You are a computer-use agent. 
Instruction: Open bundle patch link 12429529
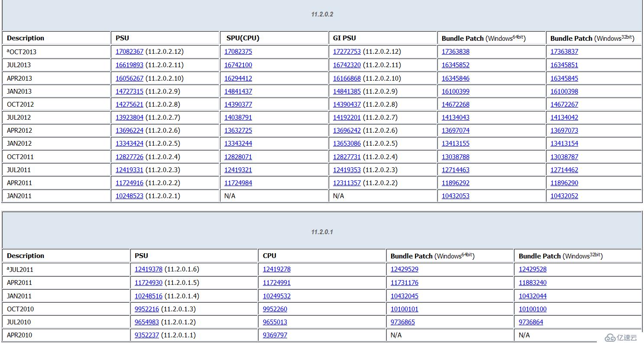coord(405,269)
